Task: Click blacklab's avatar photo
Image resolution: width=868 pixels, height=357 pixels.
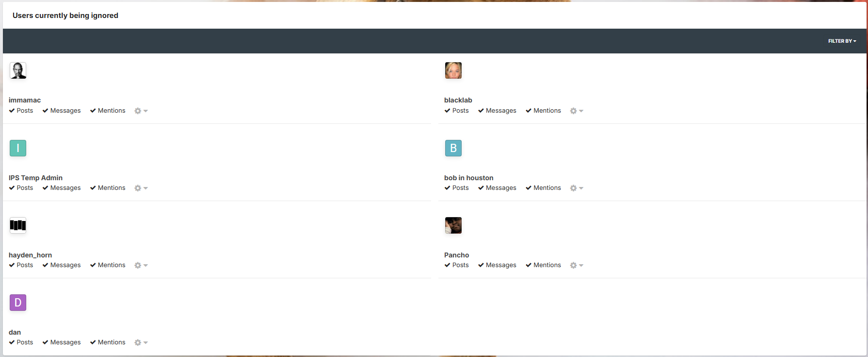Action: pyautogui.click(x=453, y=70)
